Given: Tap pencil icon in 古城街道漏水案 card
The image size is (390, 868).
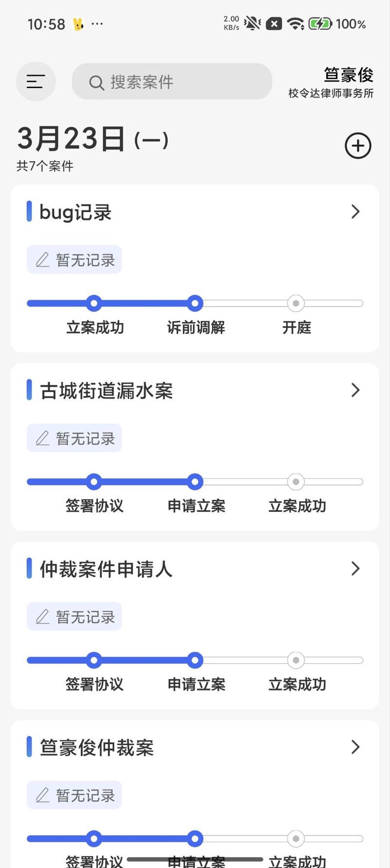Looking at the screenshot, I should pyautogui.click(x=43, y=438).
